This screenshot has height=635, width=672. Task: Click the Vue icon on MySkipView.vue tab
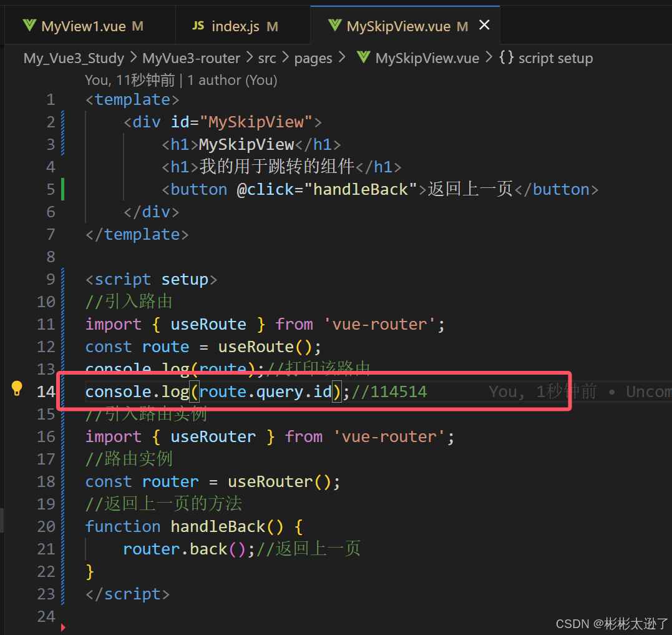point(334,26)
